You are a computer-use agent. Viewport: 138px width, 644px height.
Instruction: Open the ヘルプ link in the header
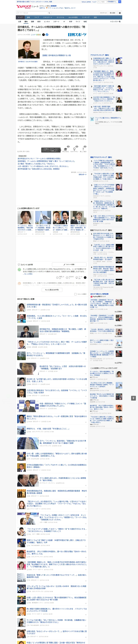pos(94,2)
